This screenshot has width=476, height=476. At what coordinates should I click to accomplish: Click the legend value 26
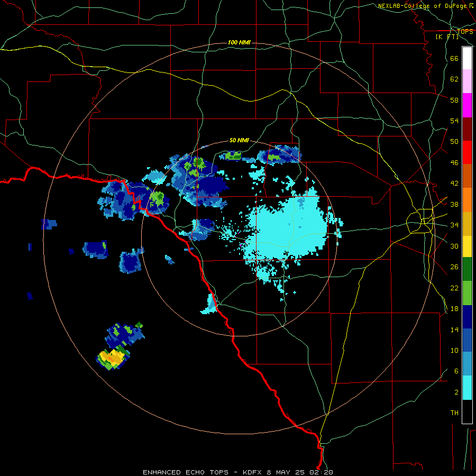tap(454, 267)
